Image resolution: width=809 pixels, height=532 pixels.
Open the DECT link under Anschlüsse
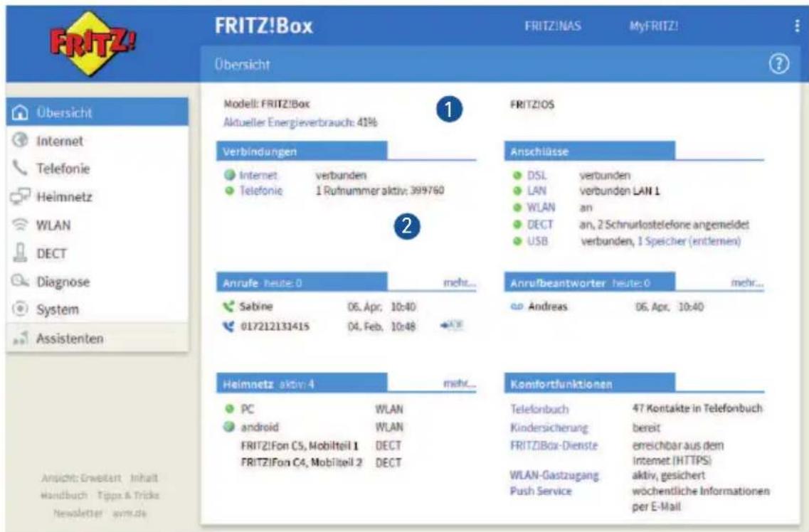click(x=540, y=224)
